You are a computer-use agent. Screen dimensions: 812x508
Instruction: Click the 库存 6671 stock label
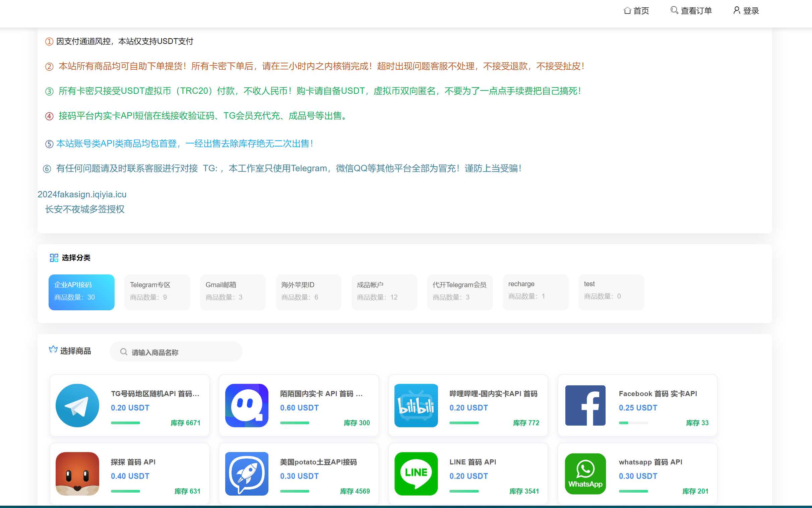pos(185,423)
